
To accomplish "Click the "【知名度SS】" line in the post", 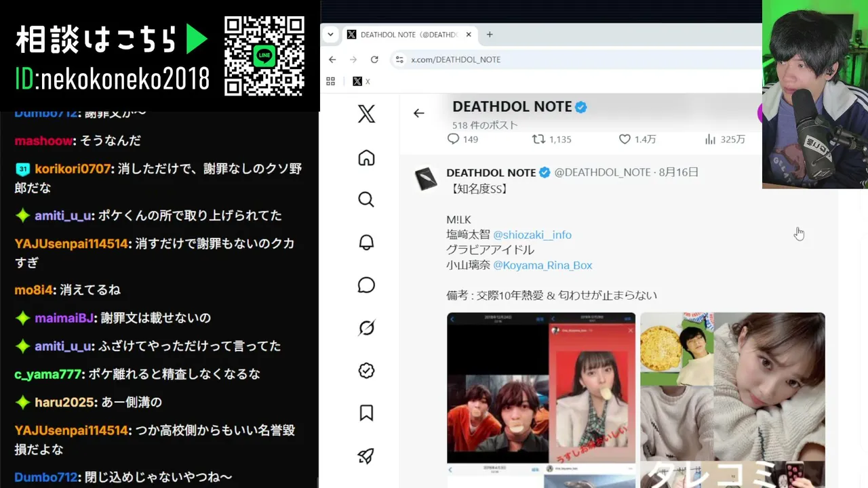I will 477,188.
